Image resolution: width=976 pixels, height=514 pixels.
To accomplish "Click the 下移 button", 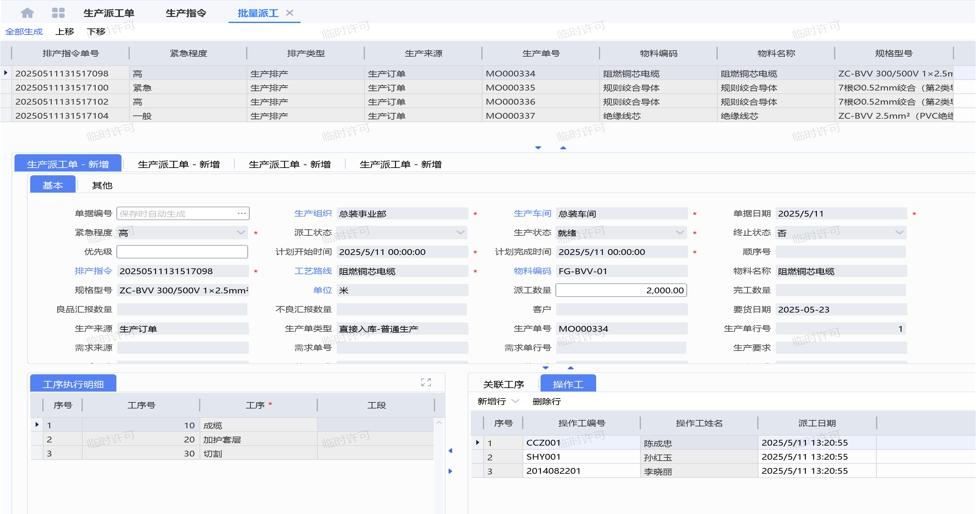I will (x=96, y=32).
